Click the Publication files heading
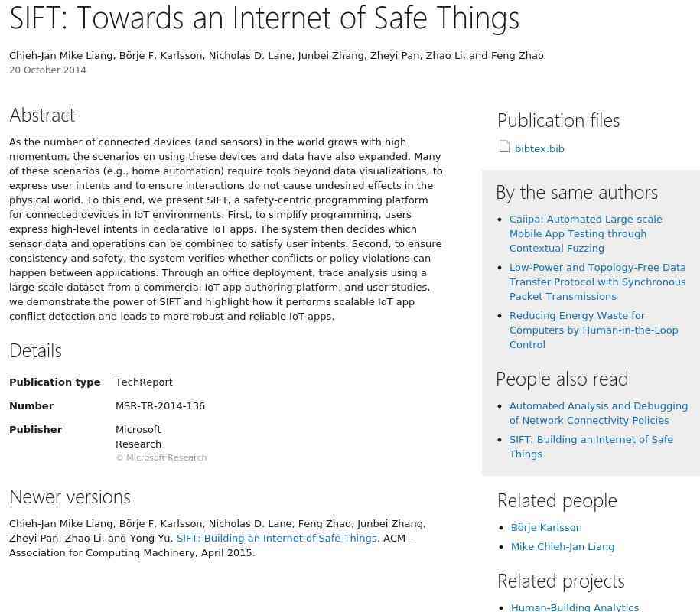This screenshot has height=612, width=700. [x=558, y=121]
